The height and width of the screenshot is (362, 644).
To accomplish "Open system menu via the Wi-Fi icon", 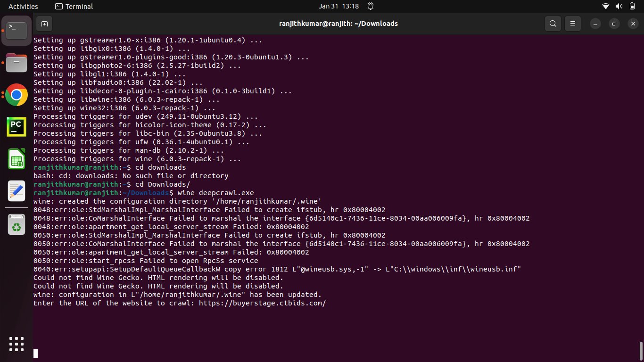I will point(606,6).
